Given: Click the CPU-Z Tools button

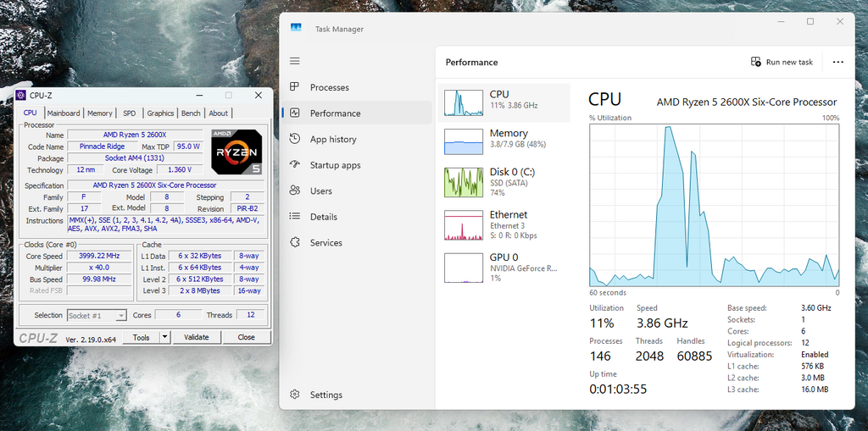Looking at the screenshot, I should [142, 337].
